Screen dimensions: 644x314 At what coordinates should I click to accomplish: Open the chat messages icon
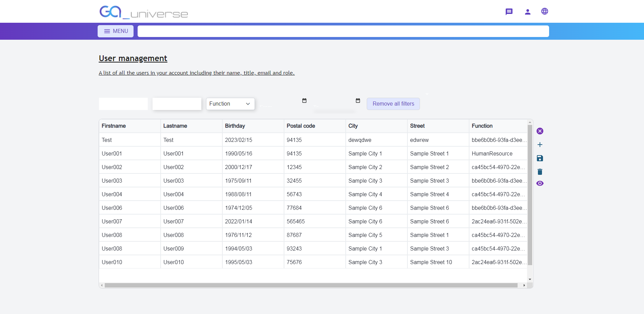(x=509, y=12)
